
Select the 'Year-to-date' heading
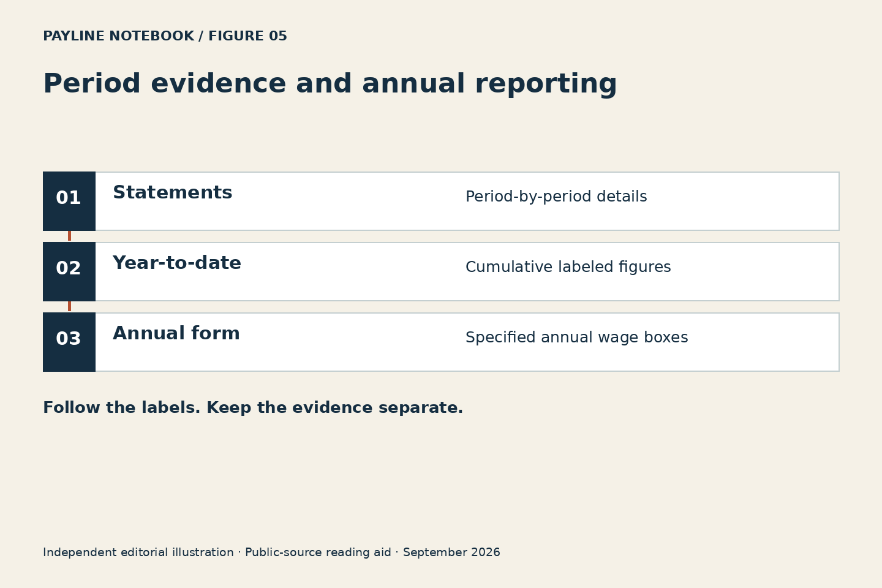click(x=177, y=263)
